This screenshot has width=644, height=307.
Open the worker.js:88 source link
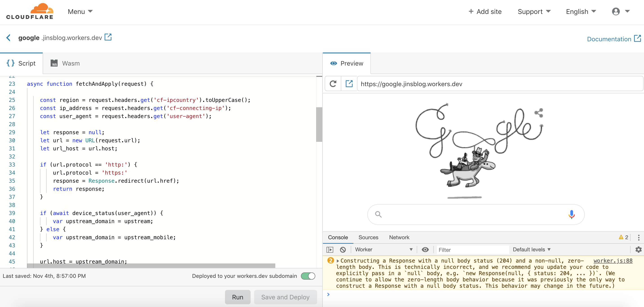pyautogui.click(x=613, y=261)
